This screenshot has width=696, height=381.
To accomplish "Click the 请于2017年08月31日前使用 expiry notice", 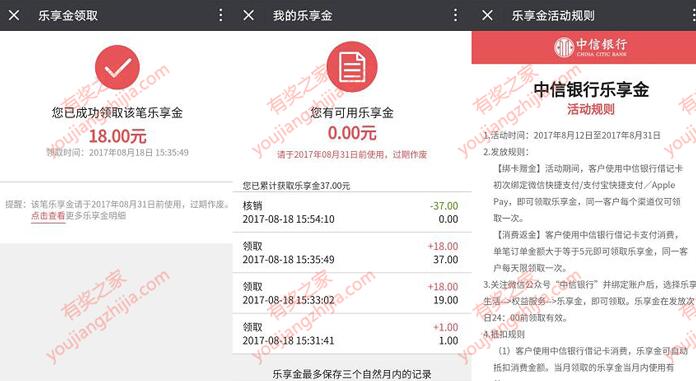I will pos(352,155).
